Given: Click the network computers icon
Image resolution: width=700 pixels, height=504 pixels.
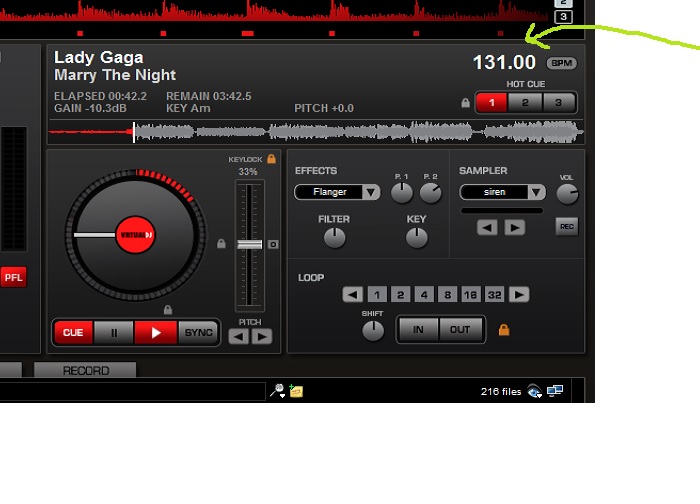Looking at the screenshot, I should 555,391.
